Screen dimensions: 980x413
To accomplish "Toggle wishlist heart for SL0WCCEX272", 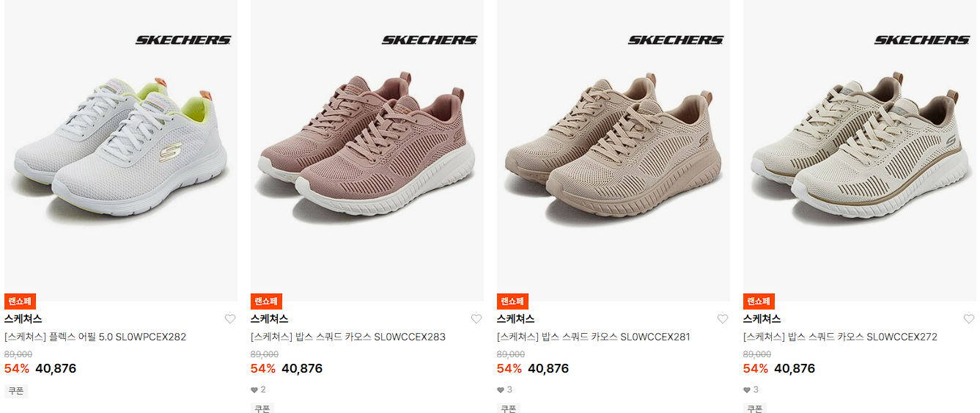I will pyautogui.click(x=969, y=319).
